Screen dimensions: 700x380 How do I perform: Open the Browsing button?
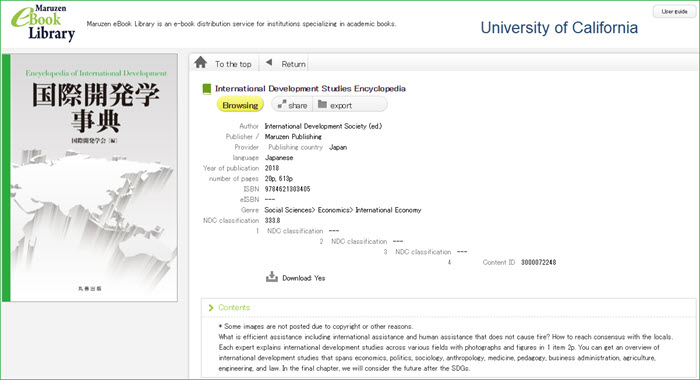(x=240, y=105)
